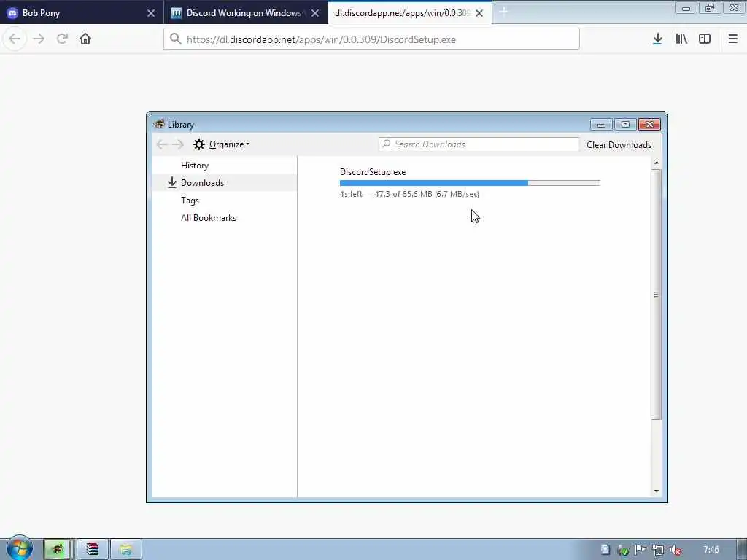Viewport: 747px width, 560px height.
Task: Close the Bob Pony tab
Action: 151,13
